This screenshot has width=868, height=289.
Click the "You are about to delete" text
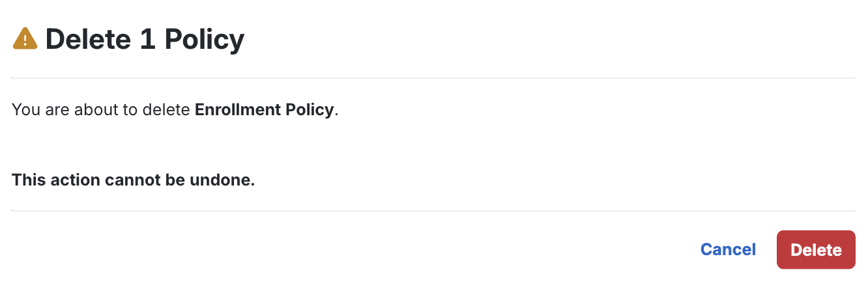point(102,109)
